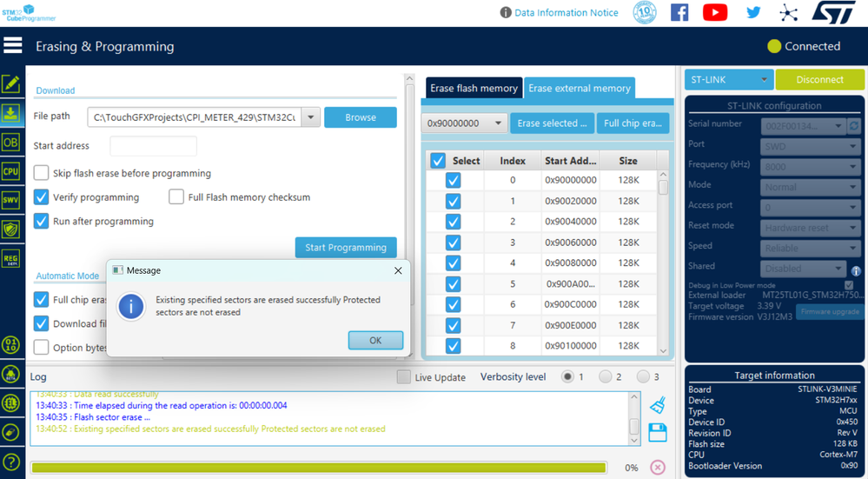Open the help question mark icon
This screenshot has height=479, width=868.
[x=11, y=462]
